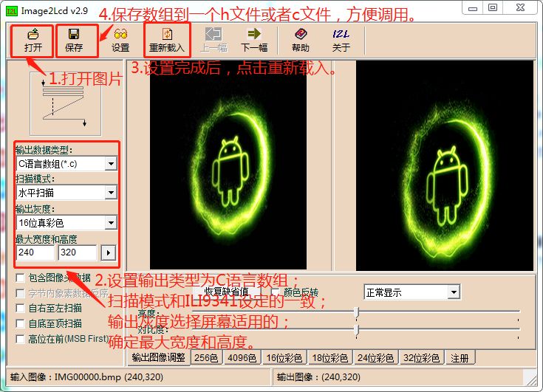The image size is (543, 392).
Task: Click the 重新载入 (Reload) toolbar icon
Action: click(x=167, y=41)
